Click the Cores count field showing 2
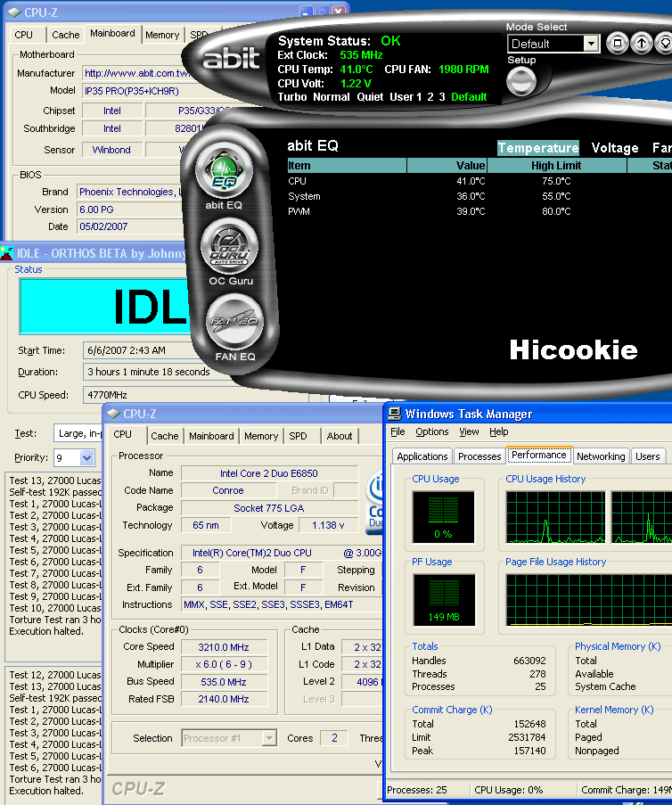Image resolution: width=672 pixels, height=805 pixels. 334,738
